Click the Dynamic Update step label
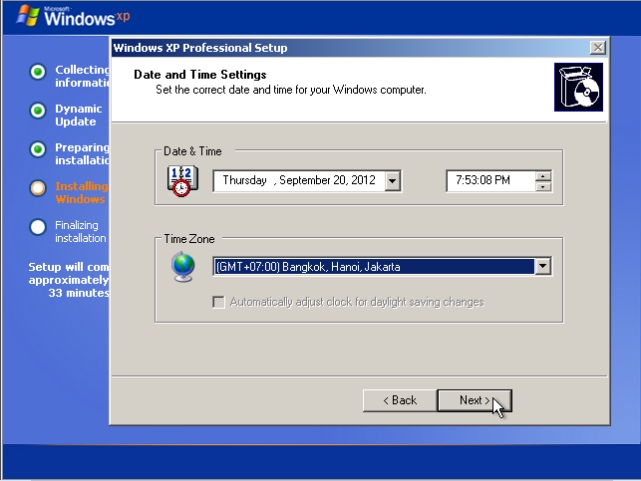 [x=78, y=115]
